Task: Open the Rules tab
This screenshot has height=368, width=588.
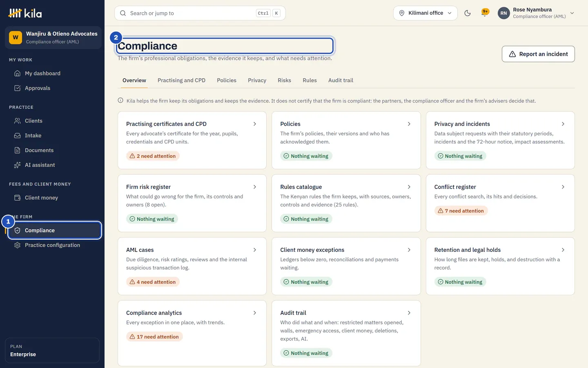Action: click(x=310, y=80)
